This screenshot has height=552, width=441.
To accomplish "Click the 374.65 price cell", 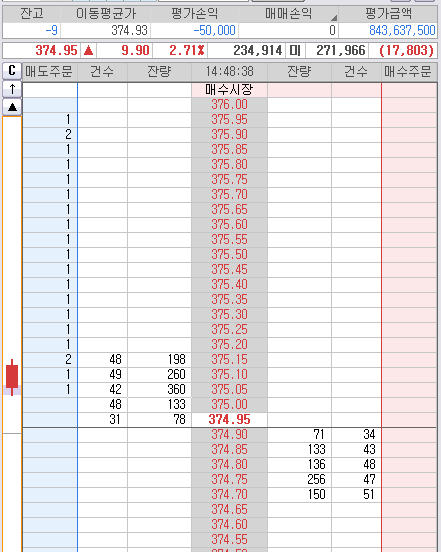I will 229,509.
